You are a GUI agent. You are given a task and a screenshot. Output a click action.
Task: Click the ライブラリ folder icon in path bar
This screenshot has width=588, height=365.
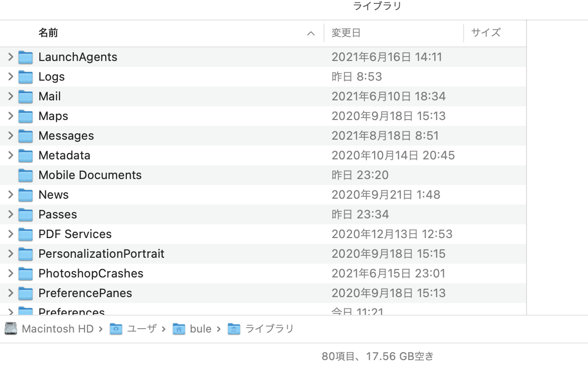coord(234,329)
